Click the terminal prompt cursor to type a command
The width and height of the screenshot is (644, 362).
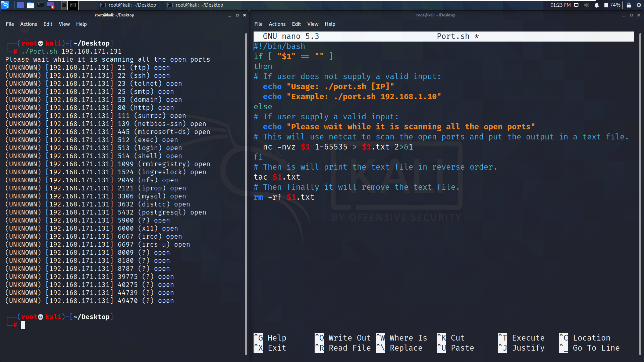[23, 325]
